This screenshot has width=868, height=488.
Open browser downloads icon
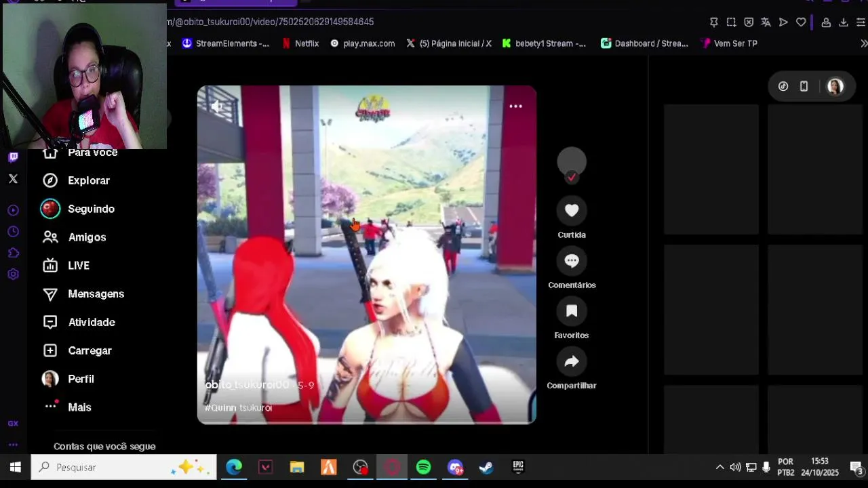pos(844,22)
